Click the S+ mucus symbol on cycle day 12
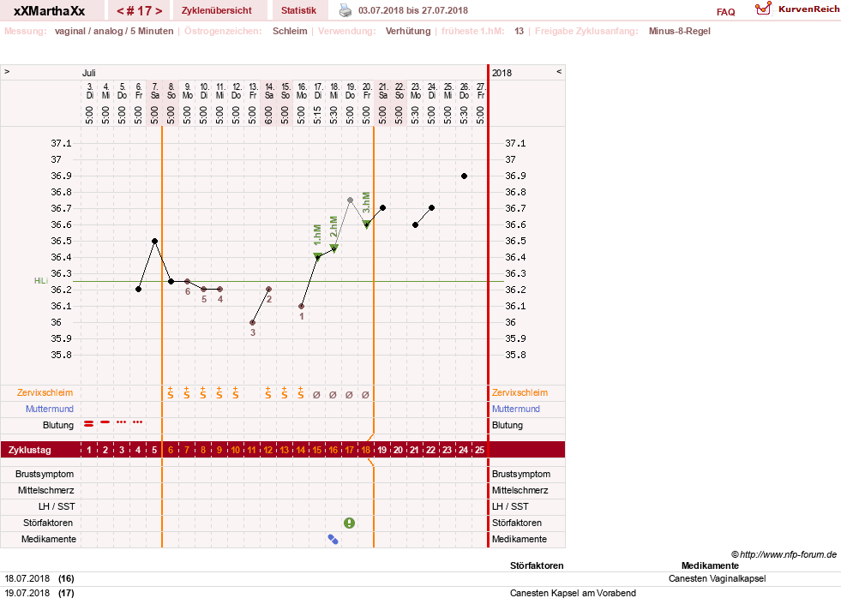Viewport: 841px width, 616px height. click(x=268, y=393)
